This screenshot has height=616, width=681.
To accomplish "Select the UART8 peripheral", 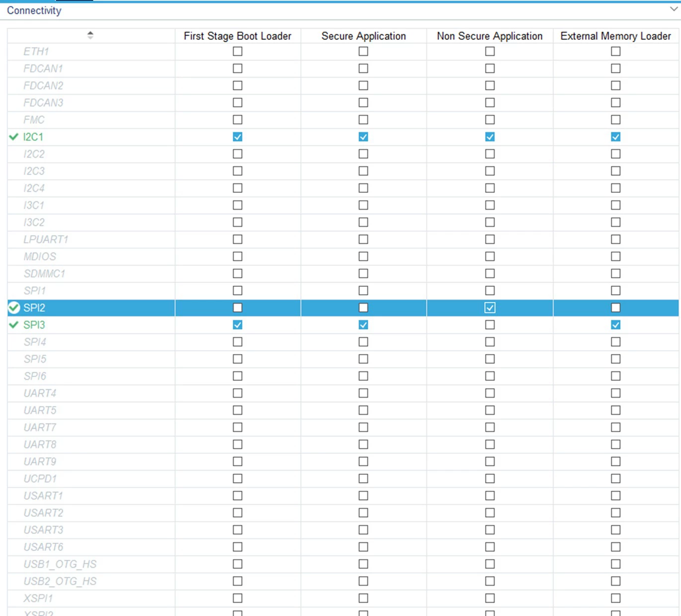I will 40,444.
